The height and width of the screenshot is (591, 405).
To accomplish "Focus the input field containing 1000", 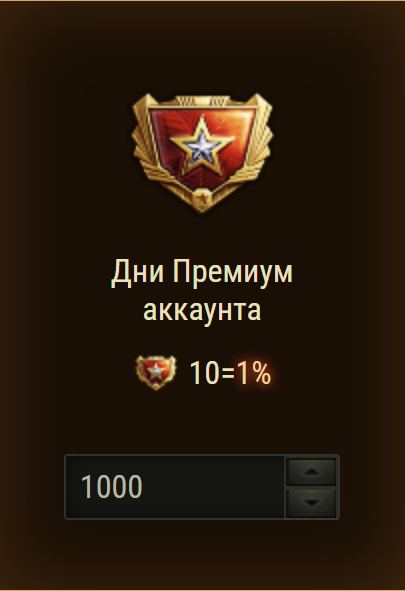I will pyautogui.click(x=175, y=487).
